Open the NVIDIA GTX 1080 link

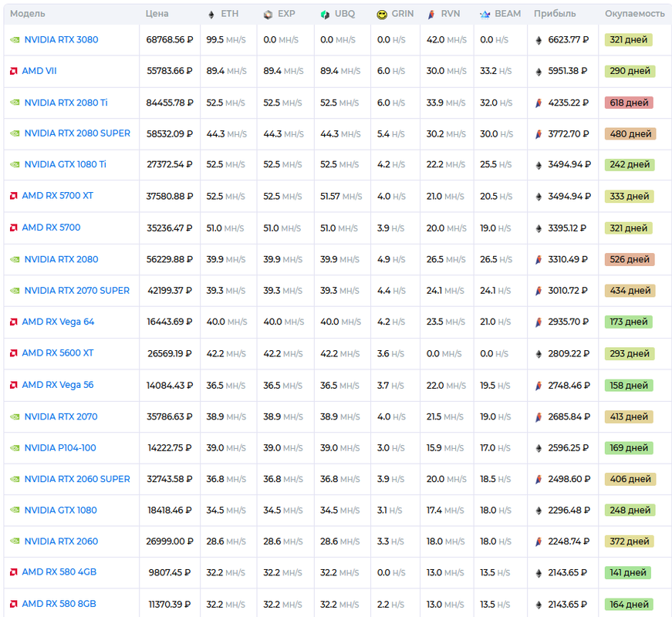(x=60, y=511)
